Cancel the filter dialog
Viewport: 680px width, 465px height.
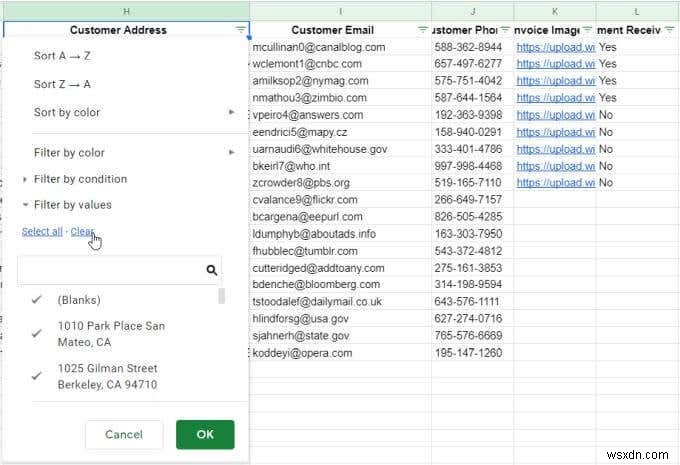click(124, 434)
